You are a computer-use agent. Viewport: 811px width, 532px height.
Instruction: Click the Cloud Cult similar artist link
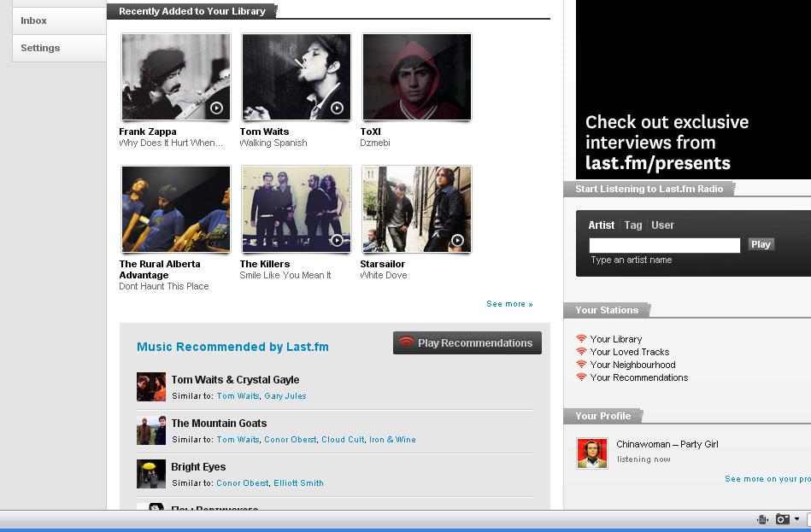click(343, 440)
